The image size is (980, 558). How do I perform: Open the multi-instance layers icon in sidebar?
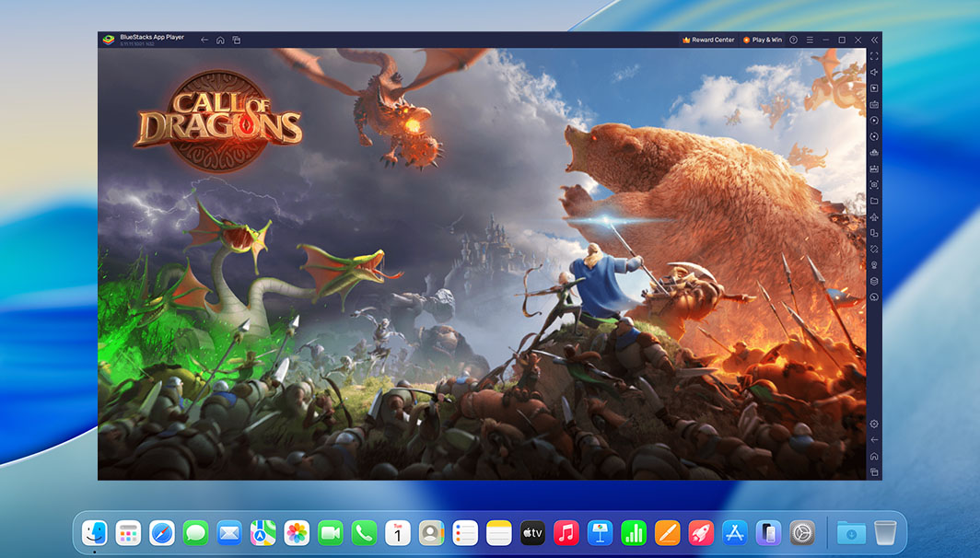coord(874,281)
